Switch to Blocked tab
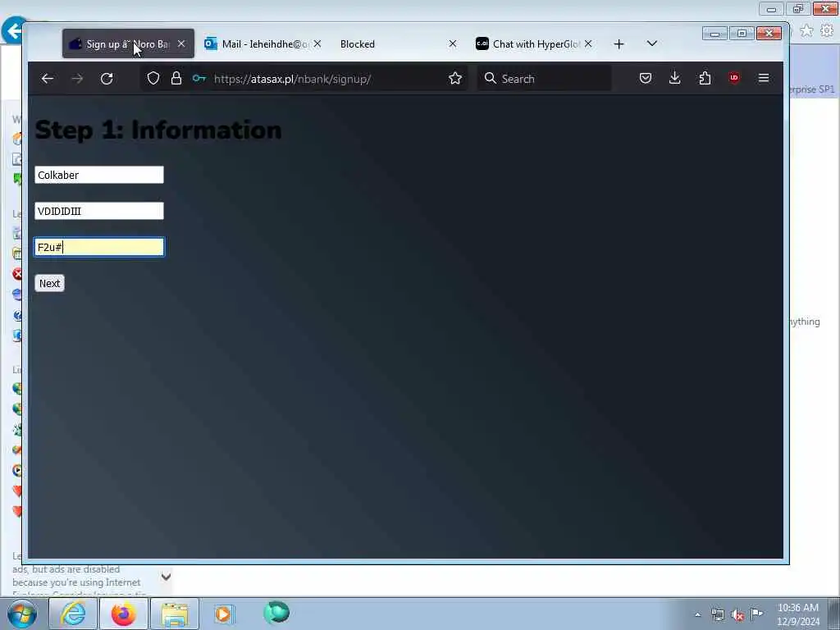Screen dimensions: 840x630 click(x=396, y=44)
